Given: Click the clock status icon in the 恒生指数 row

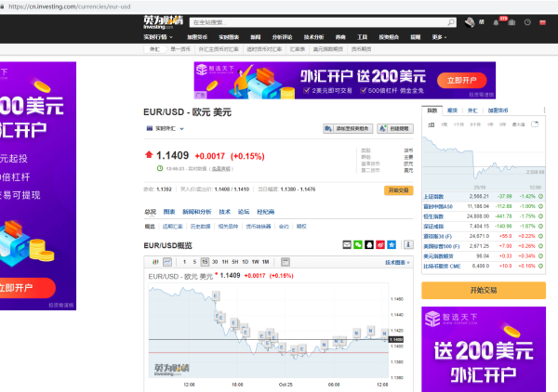Looking at the screenshot, I should (x=540, y=216).
